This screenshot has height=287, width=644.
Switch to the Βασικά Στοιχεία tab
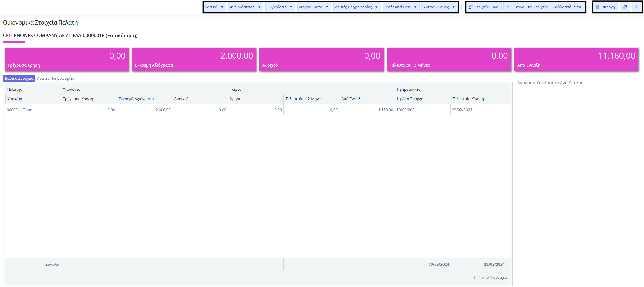[x=19, y=78]
